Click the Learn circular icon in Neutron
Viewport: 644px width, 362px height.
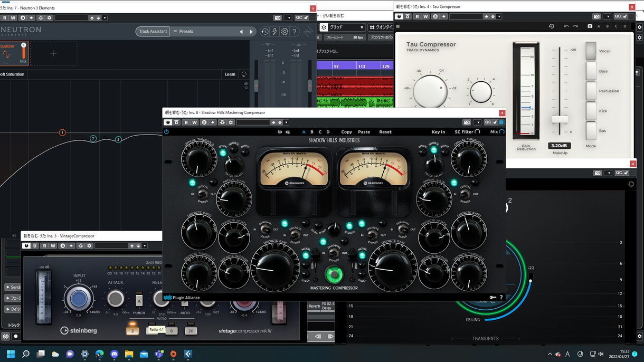click(x=244, y=74)
